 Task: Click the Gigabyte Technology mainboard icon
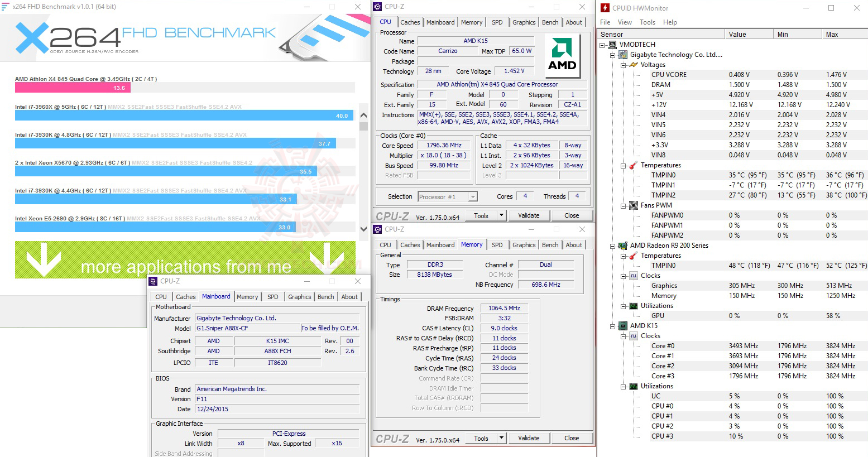coord(623,55)
